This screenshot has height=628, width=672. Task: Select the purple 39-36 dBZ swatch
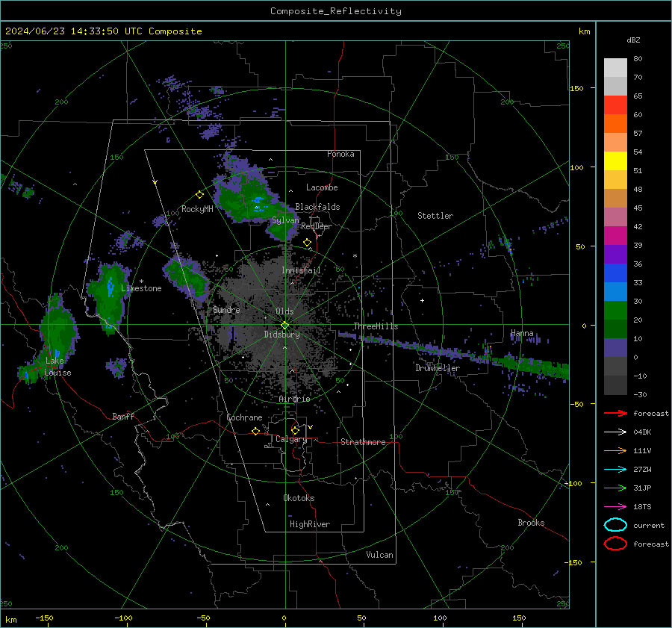[x=615, y=254]
